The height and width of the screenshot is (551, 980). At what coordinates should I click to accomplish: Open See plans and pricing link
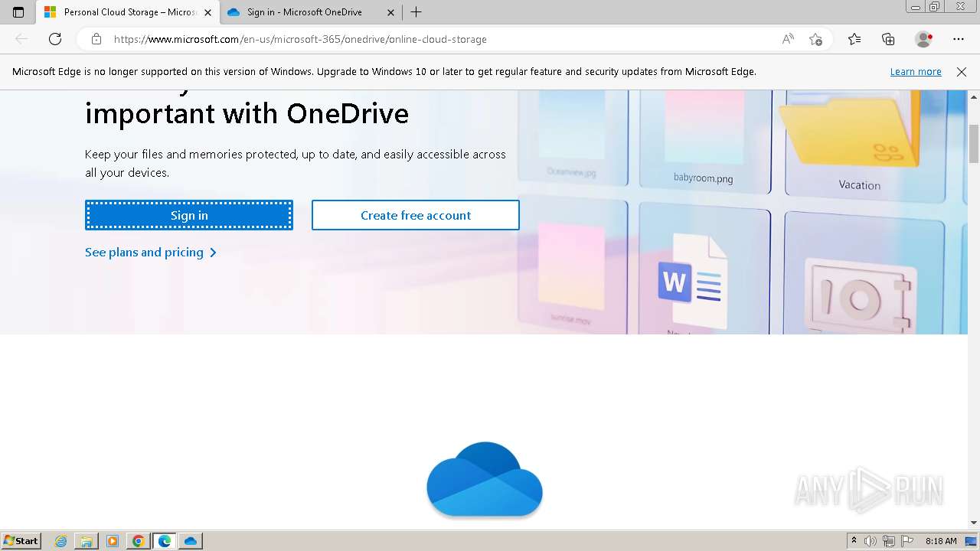[x=151, y=253]
